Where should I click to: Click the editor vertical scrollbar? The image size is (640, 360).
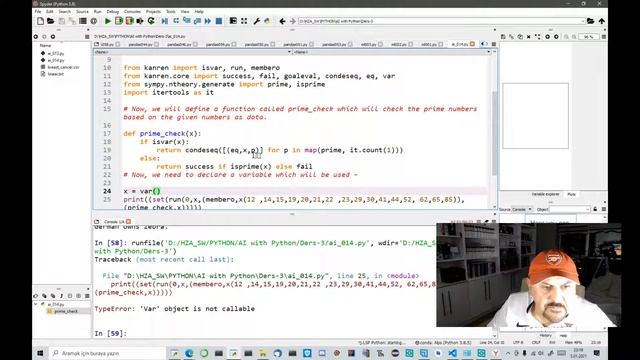point(494,132)
